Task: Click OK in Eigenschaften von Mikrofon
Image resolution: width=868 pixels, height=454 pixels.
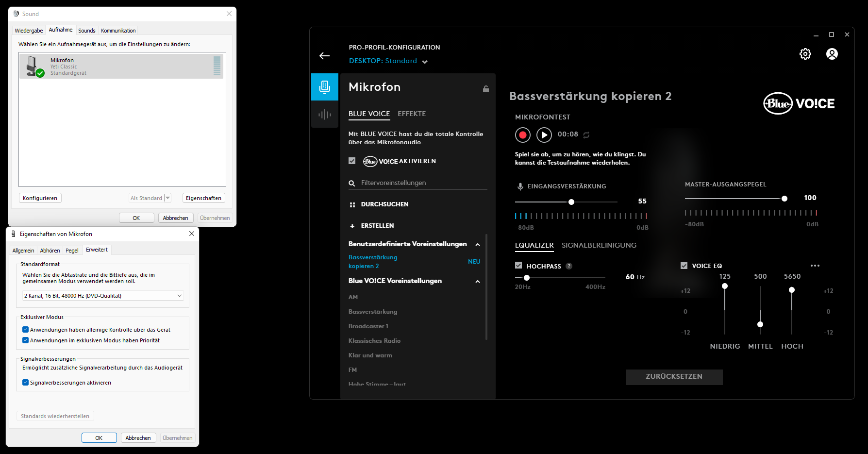Action: click(99, 438)
